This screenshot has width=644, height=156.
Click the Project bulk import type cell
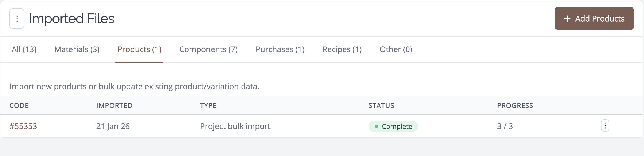[x=235, y=126]
